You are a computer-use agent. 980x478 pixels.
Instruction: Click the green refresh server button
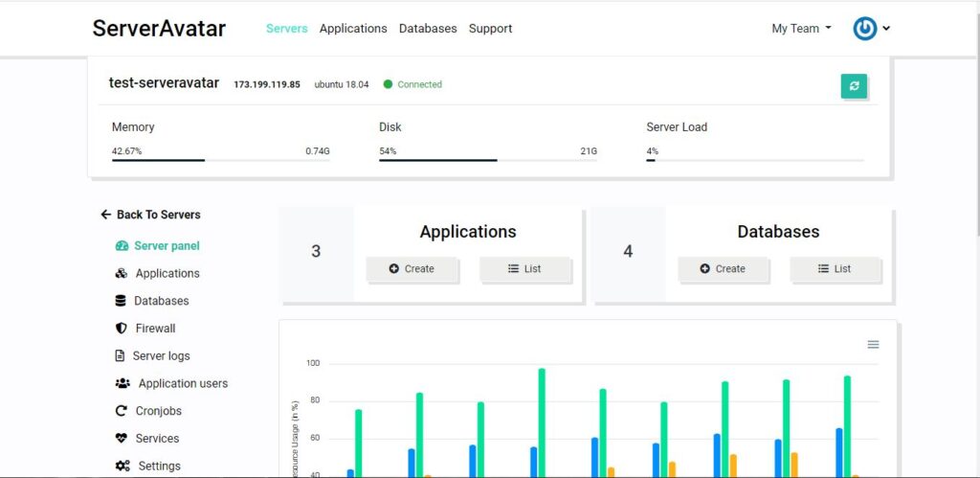854,86
